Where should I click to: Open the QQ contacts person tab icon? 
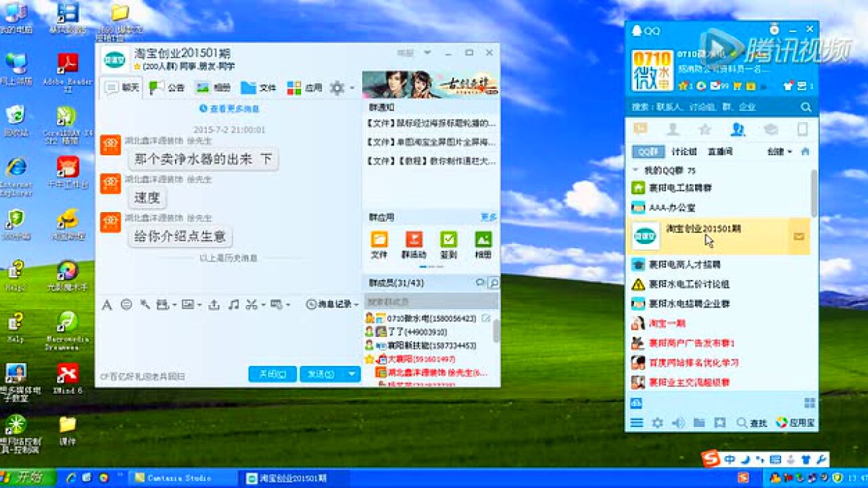672,129
